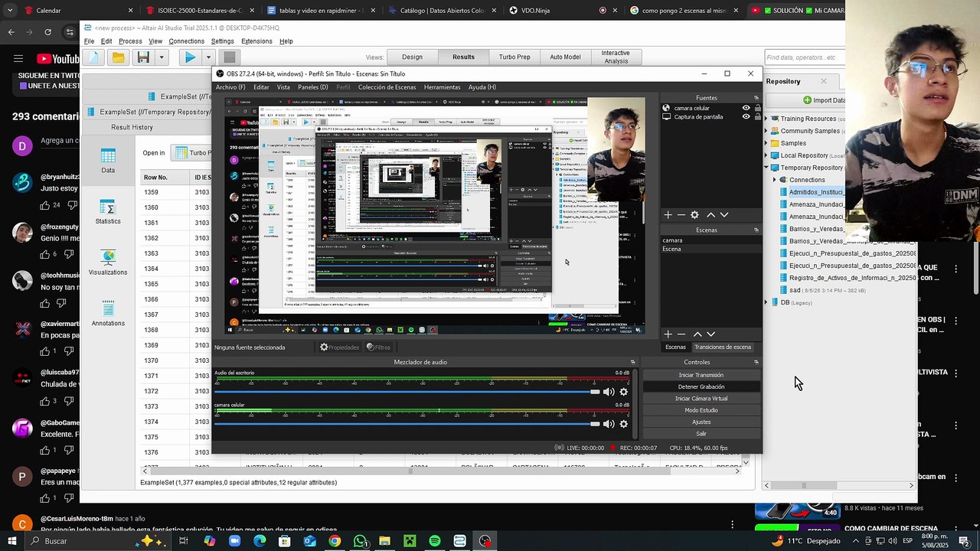Add a new scene in Escenas panel
Viewport: 980px width, 551px height.
tap(668, 334)
